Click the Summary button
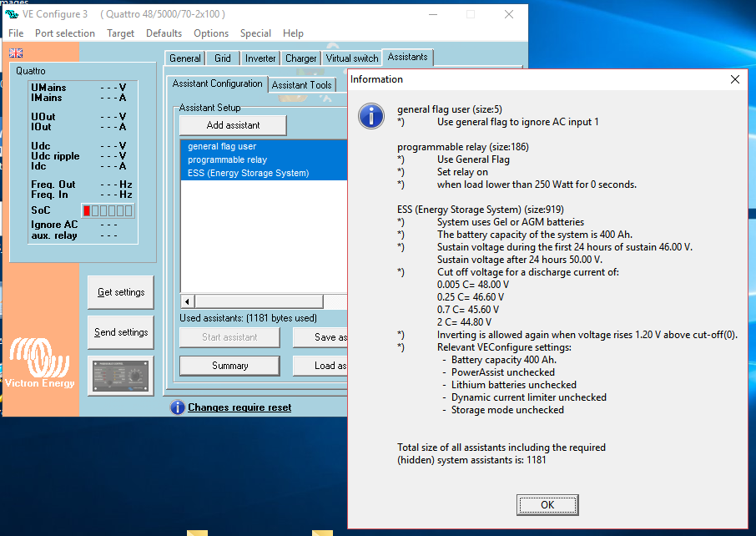 pyautogui.click(x=229, y=366)
